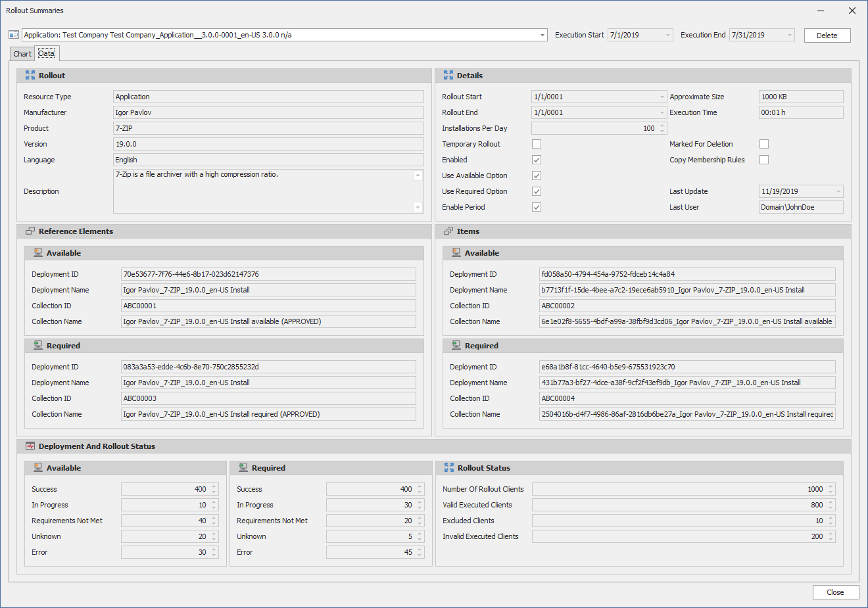Click the Execution Time field
868x608 pixels.
tap(801, 112)
